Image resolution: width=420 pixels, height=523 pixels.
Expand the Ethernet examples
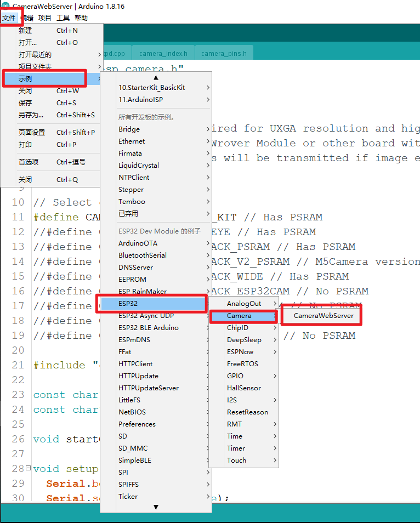(156, 141)
